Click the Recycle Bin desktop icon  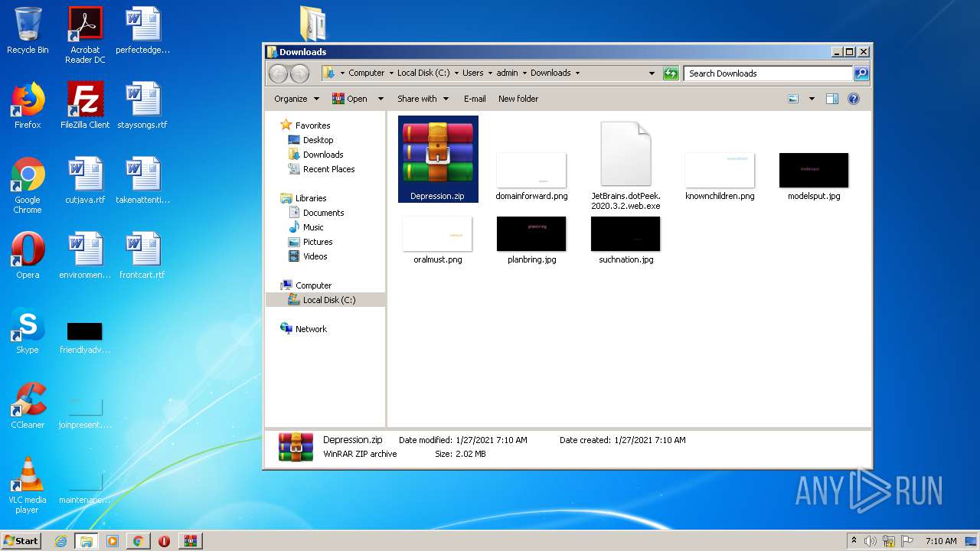pos(28,31)
